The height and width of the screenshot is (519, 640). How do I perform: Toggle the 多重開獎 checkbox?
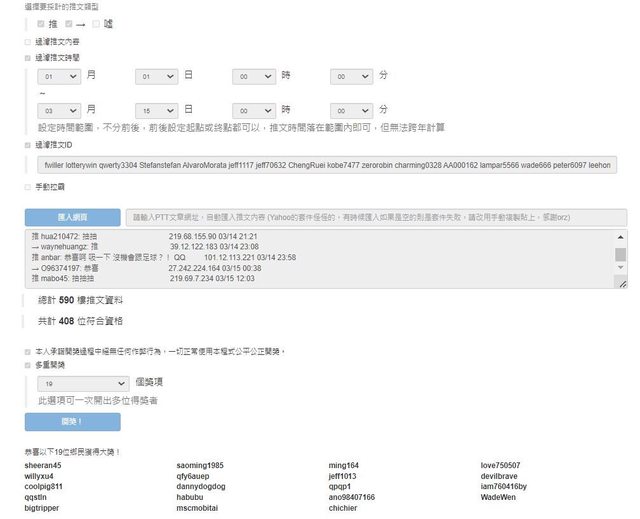(x=28, y=366)
